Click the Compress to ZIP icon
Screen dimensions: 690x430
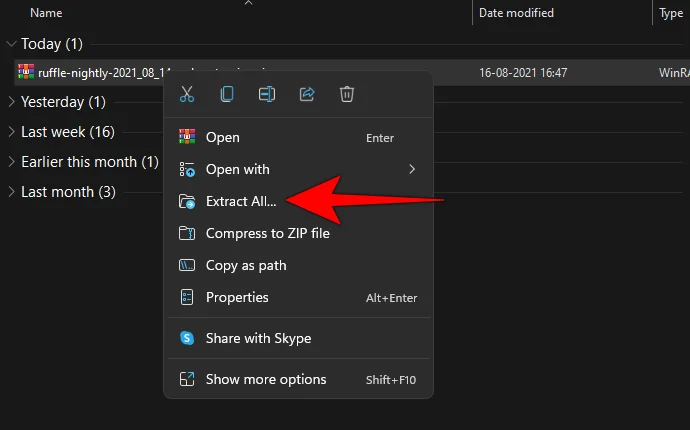pyautogui.click(x=187, y=233)
